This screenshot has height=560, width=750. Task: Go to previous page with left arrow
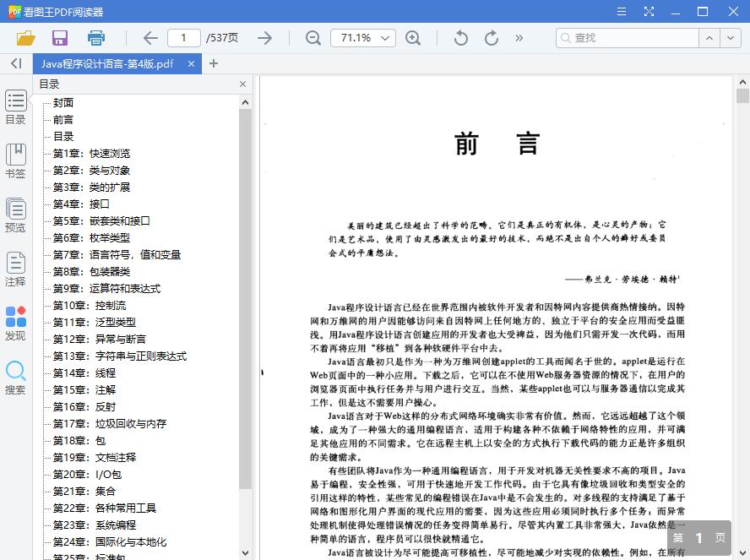tap(150, 38)
